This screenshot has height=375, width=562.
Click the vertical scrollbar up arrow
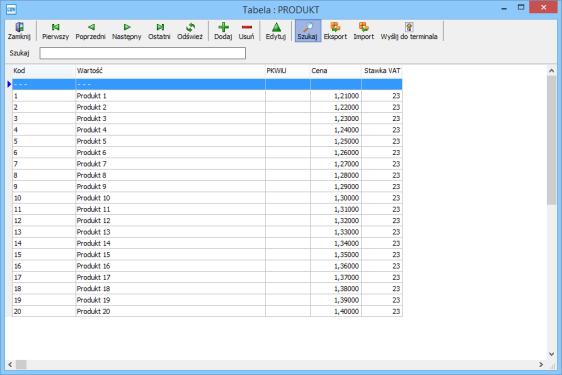pyautogui.click(x=552, y=71)
